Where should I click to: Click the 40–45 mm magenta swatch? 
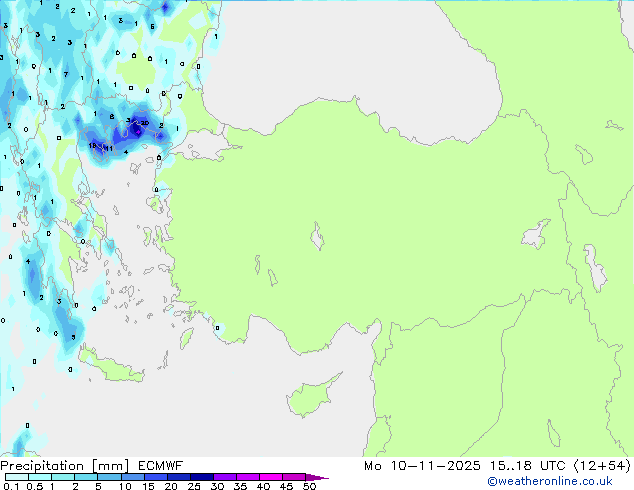coord(271,477)
